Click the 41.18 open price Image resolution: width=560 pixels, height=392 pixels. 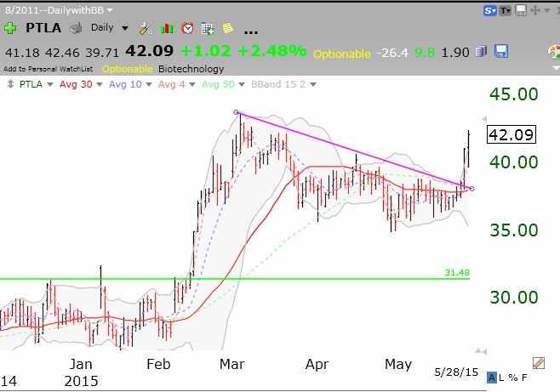point(22,53)
